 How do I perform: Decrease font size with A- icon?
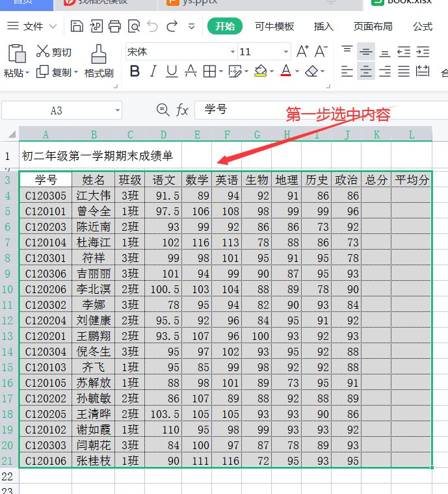pos(321,51)
